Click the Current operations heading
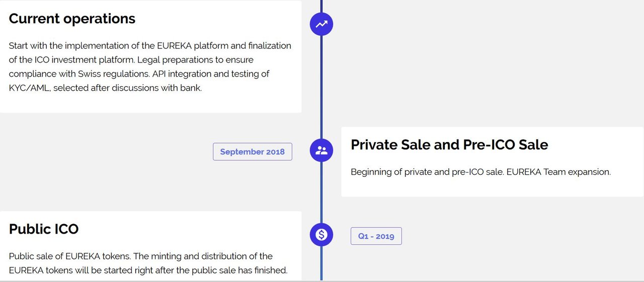This screenshot has height=282, width=644. pyautogui.click(x=72, y=19)
